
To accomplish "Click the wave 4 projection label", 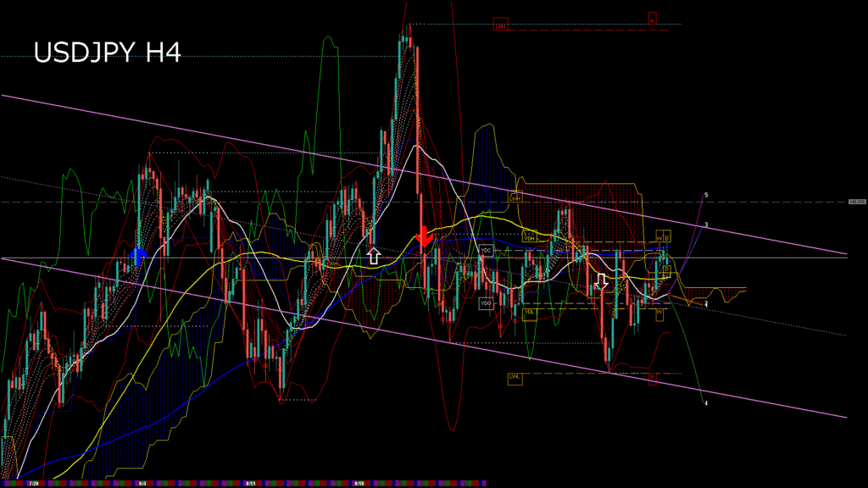I will (706, 403).
